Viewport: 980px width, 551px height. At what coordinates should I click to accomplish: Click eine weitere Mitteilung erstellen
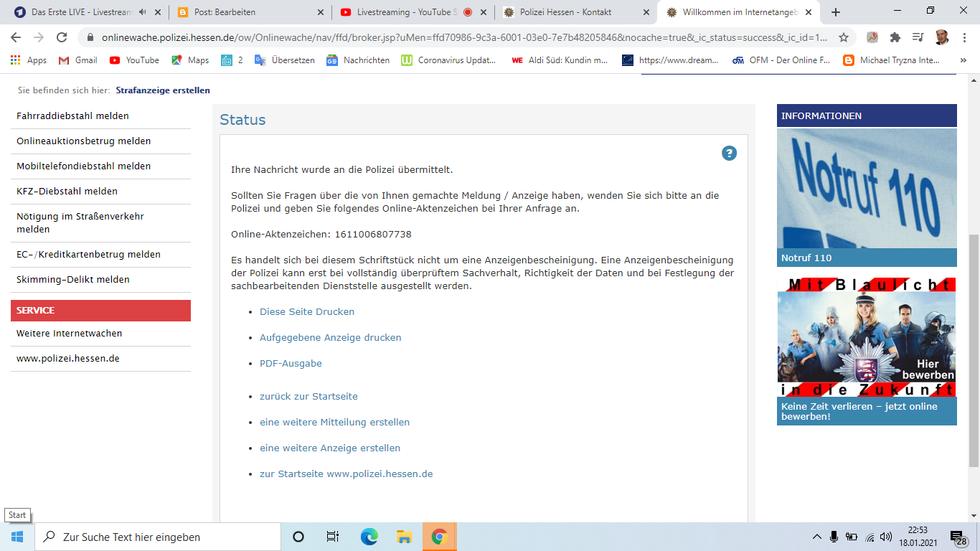(x=334, y=423)
